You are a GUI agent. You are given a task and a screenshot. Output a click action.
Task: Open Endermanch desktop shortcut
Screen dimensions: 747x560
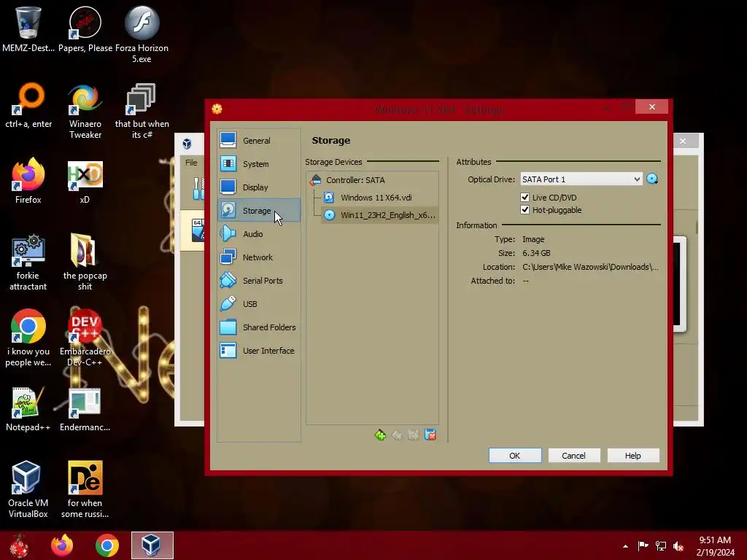click(85, 408)
